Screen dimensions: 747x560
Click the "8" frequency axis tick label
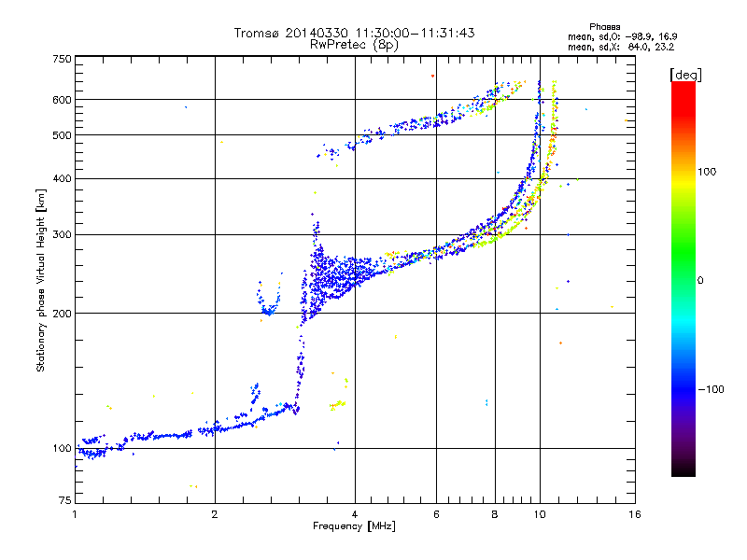tap(495, 514)
